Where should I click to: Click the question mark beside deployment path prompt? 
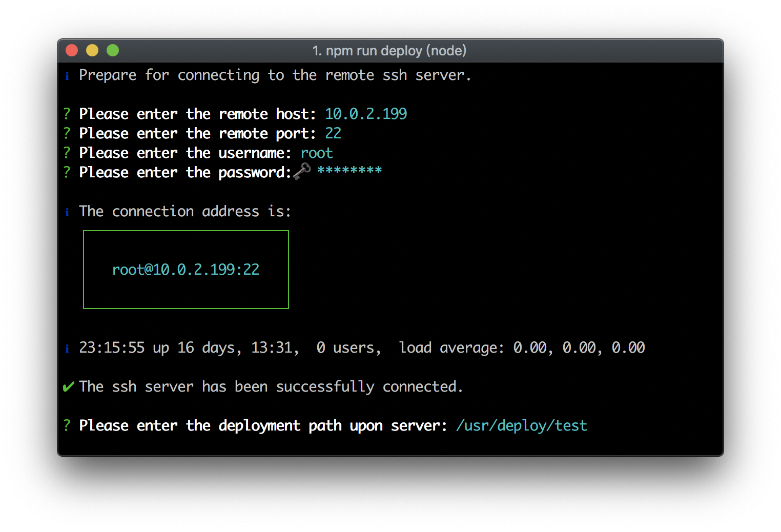coord(67,425)
